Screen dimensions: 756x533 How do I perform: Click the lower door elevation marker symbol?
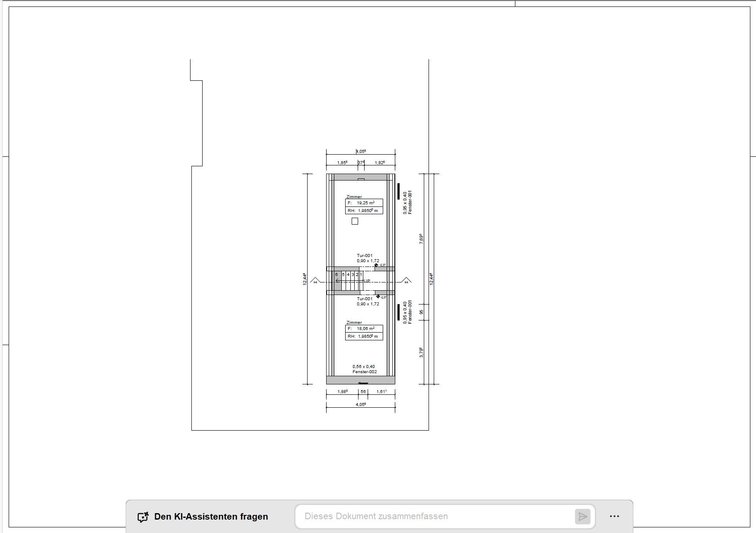pos(378,297)
